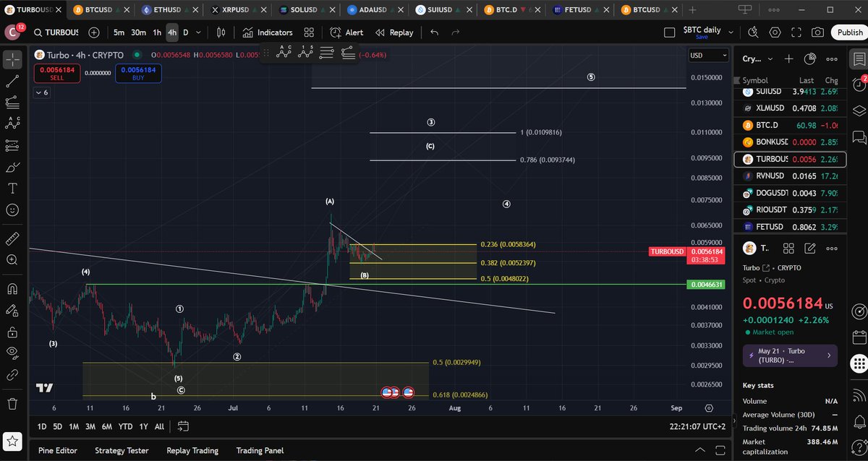Viewport: 868px width, 461px height.
Task: Switch to the 5m timeframe
Action: point(119,33)
